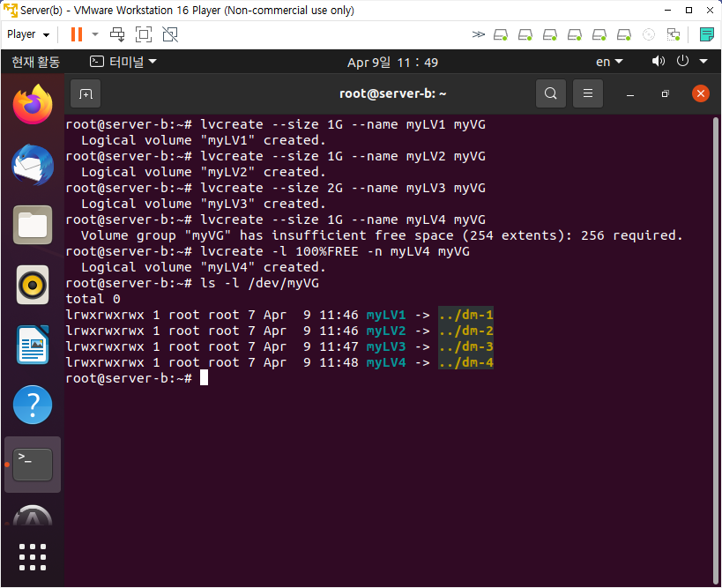Open Rhythmbox music player in dock
The image size is (722, 588).
tap(33, 285)
